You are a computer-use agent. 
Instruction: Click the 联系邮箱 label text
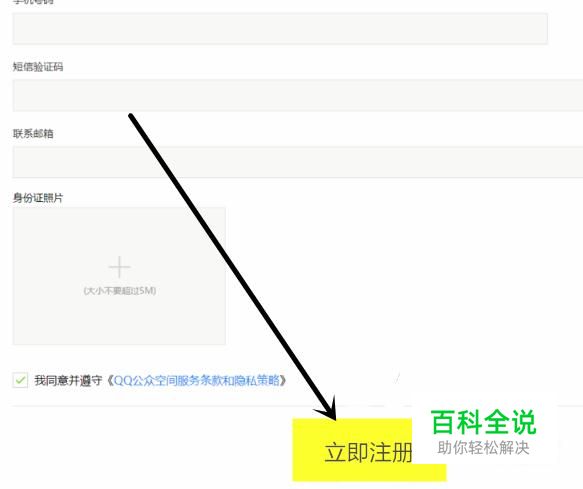point(33,133)
